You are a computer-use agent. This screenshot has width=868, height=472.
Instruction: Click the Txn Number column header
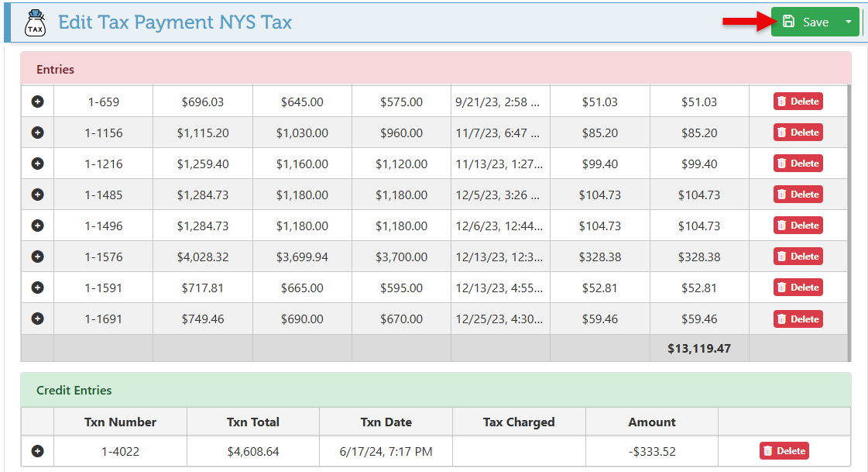[x=120, y=422]
